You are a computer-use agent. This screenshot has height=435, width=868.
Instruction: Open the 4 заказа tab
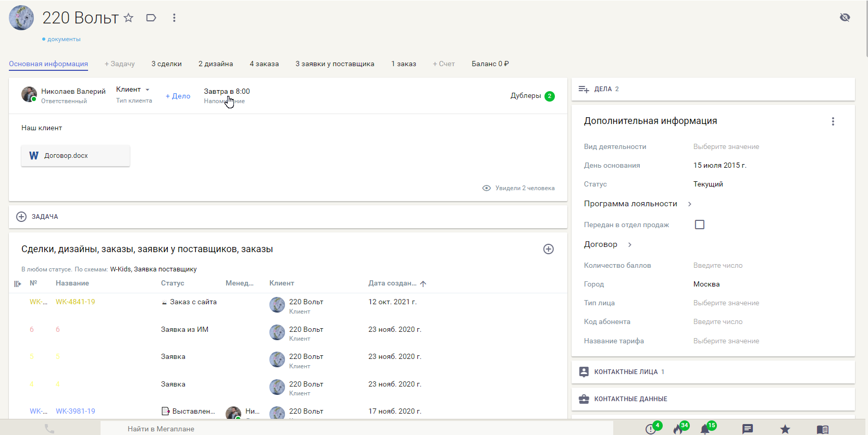click(264, 64)
